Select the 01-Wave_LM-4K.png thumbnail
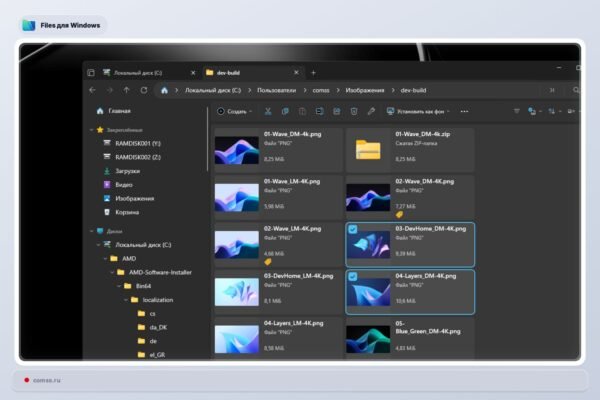 [x=237, y=198]
